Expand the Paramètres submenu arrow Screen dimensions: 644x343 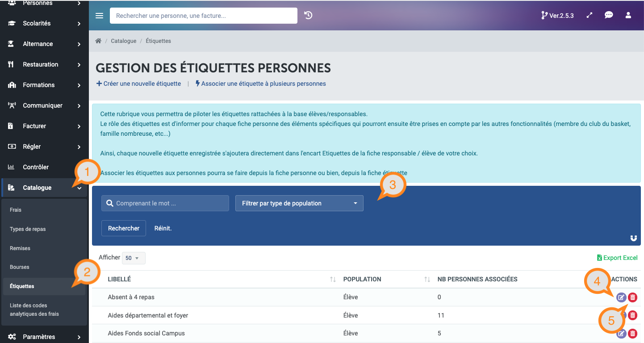coord(79,337)
